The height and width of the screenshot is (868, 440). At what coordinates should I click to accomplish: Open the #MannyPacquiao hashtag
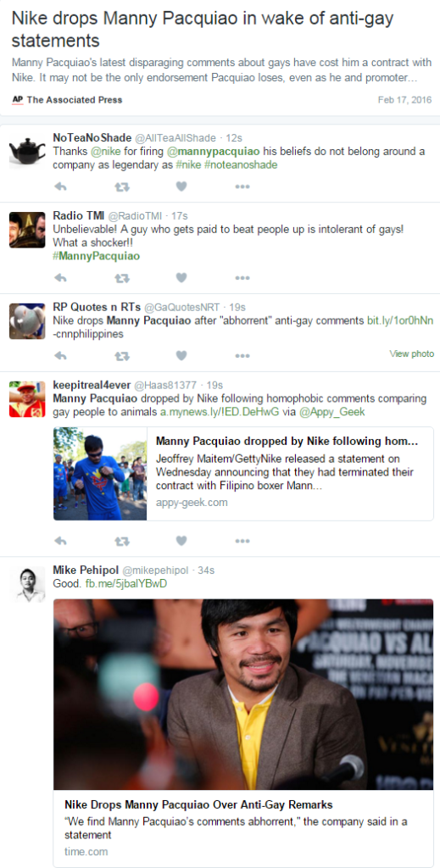point(97,256)
